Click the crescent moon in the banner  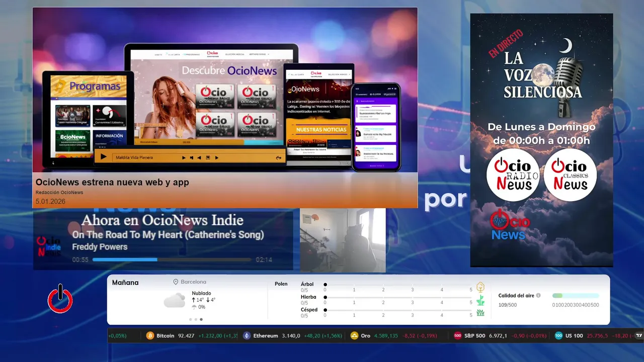click(x=567, y=46)
